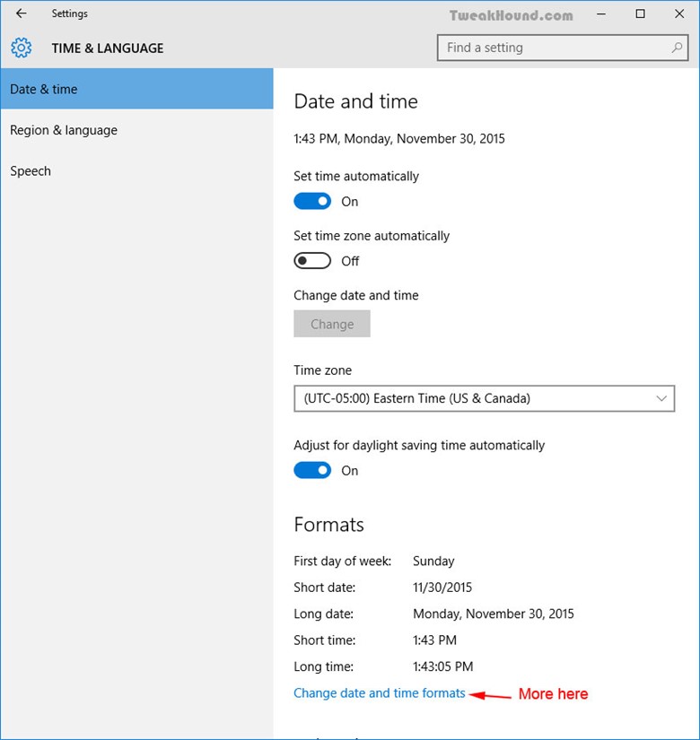
Task: Enable Set time zone automatically
Action: tap(312, 261)
